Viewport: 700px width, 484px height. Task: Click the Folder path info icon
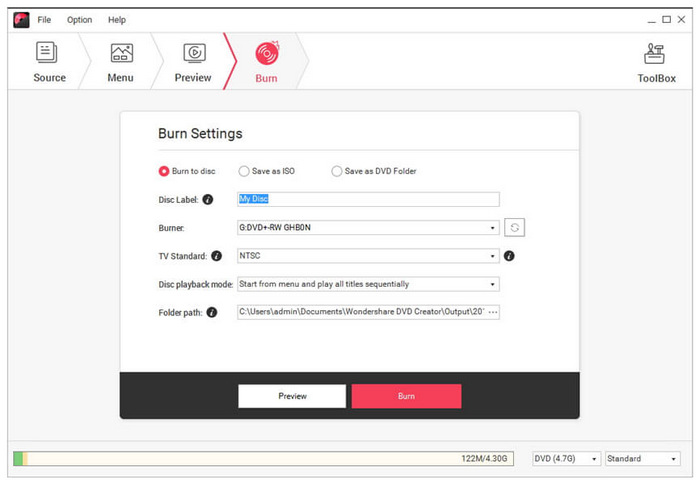click(212, 312)
